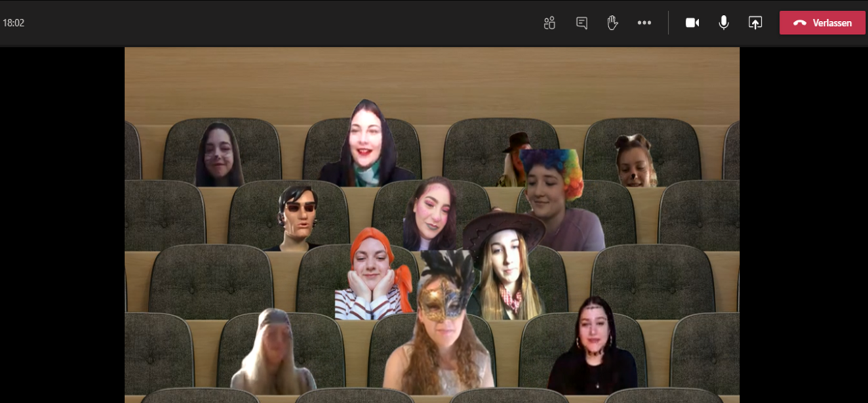Toggle the camera on or off
Screen dimensions: 868x403
(x=692, y=23)
